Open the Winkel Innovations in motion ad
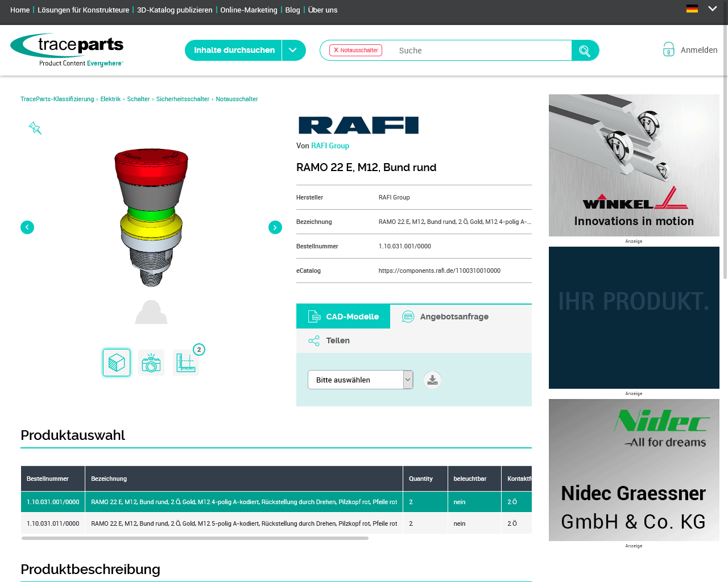 pyautogui.click(x=634, y=165)
